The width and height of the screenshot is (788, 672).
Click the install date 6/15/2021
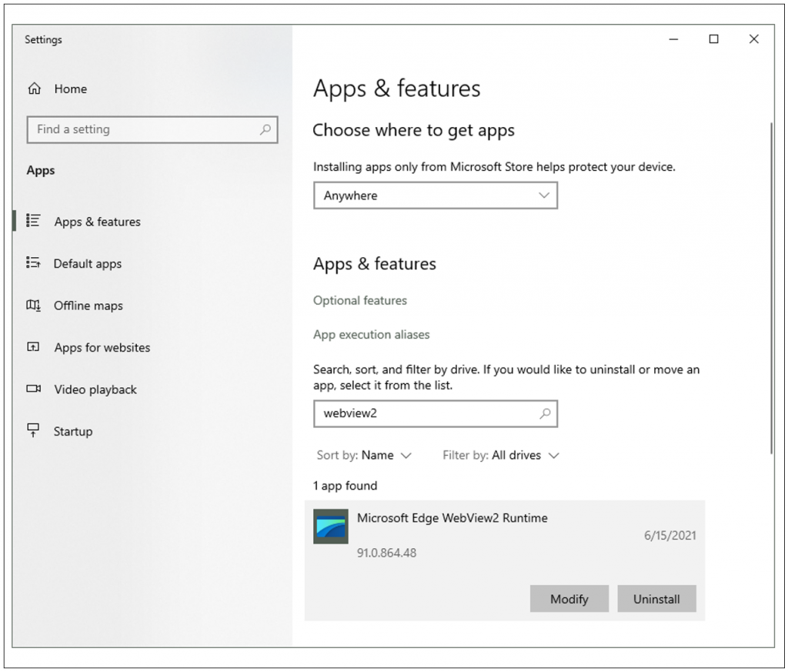(x=670, y=536)
